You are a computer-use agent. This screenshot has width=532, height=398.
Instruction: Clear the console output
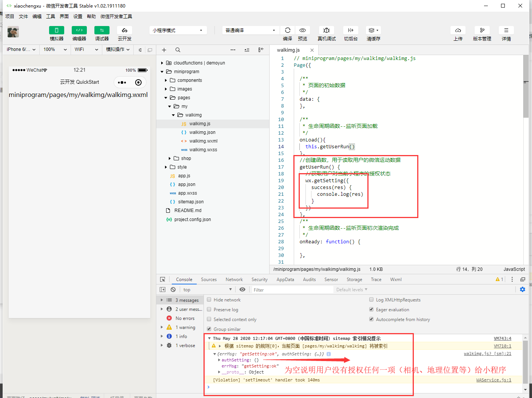pyautogui.click(x=173, y=290)
